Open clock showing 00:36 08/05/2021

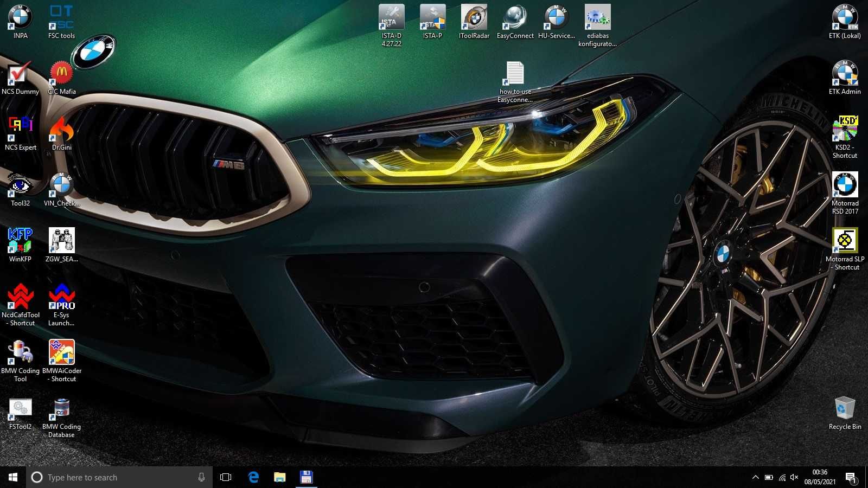point(820,477)
